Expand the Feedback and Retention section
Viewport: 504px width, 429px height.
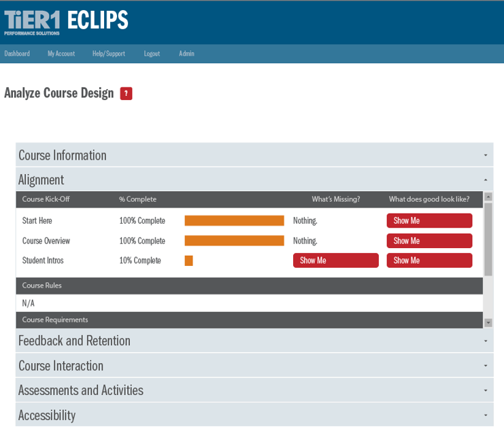pyautogui.click(x=254, y=341)
